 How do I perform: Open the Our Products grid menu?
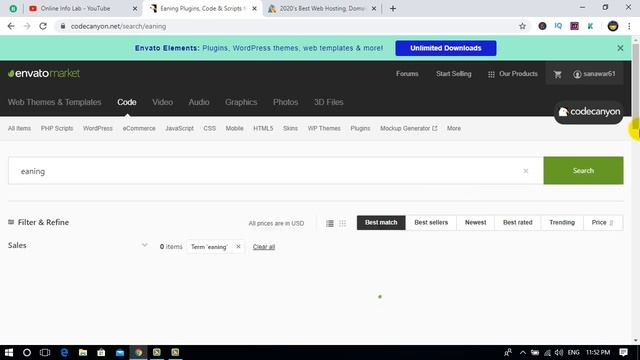pos(513,74)
